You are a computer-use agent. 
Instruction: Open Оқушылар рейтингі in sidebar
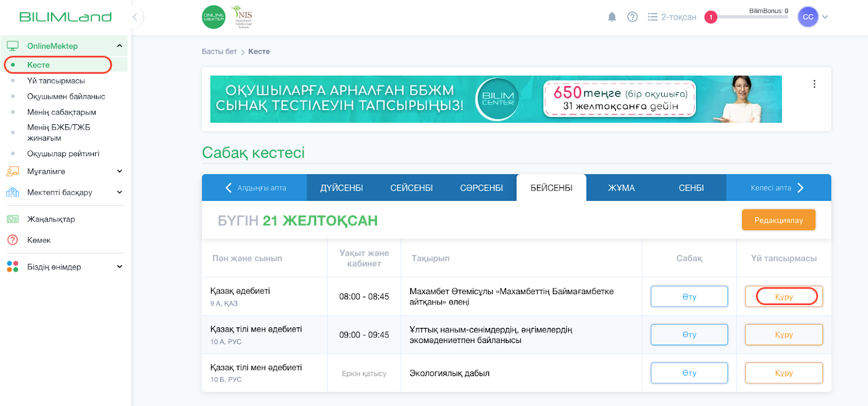[x=63, y=154]
